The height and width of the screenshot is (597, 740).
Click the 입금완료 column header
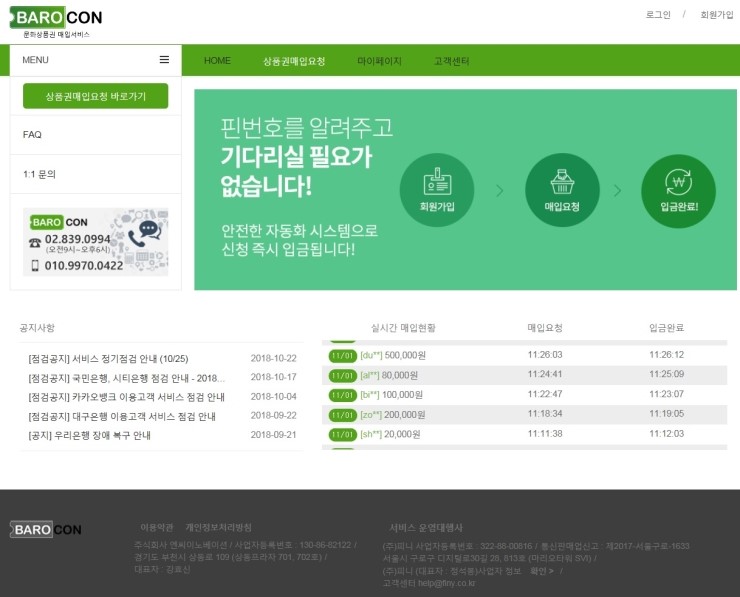pos(666,328)
